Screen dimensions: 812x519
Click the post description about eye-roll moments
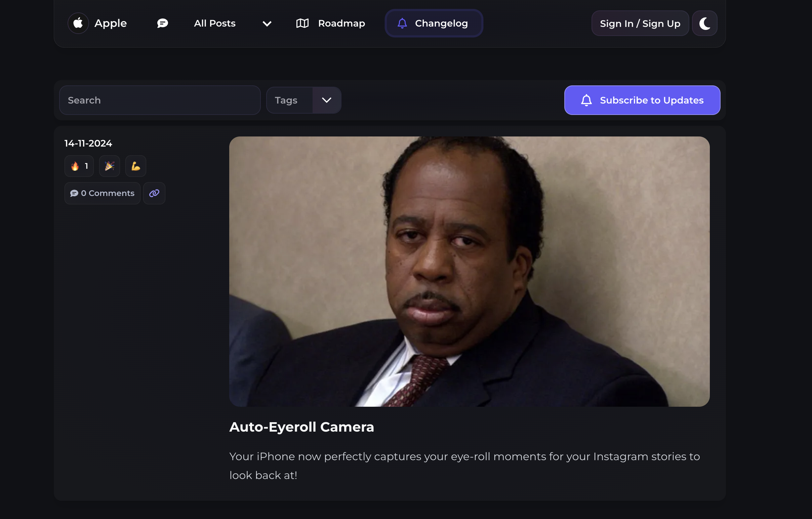pos(465,466)
